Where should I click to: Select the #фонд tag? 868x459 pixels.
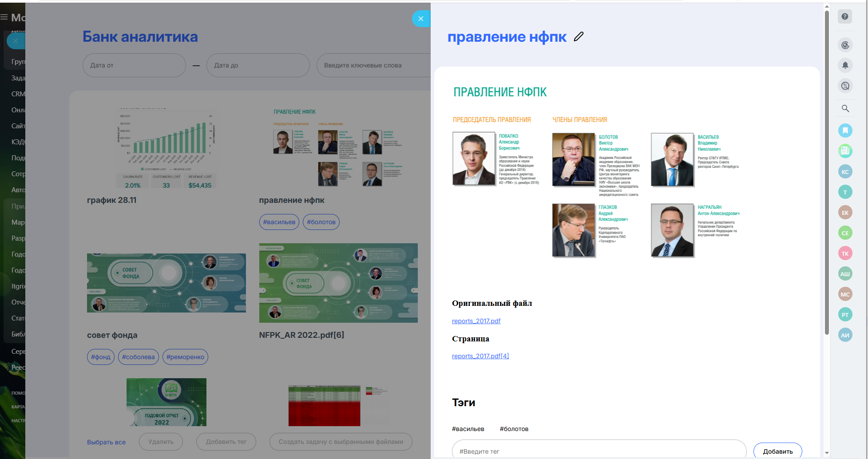click(101, 357)
